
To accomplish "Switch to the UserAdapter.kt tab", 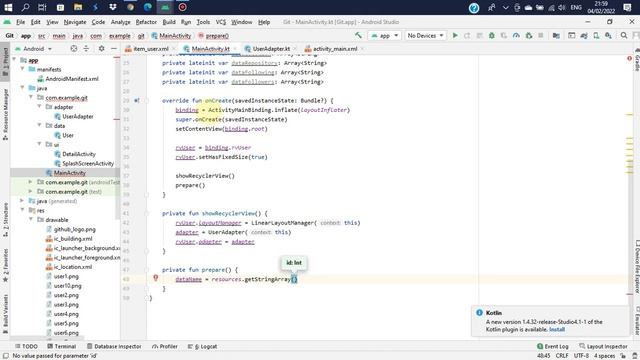I will pos(271,49).
